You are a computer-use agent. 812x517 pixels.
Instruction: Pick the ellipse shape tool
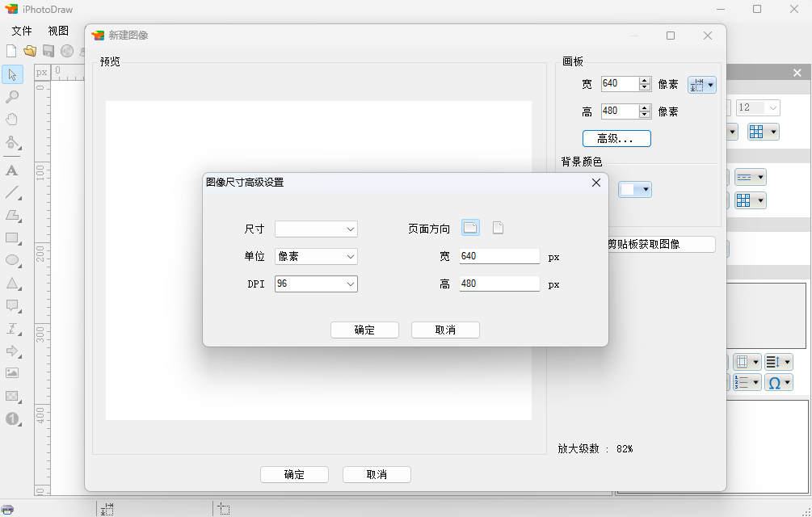[12, 260]
